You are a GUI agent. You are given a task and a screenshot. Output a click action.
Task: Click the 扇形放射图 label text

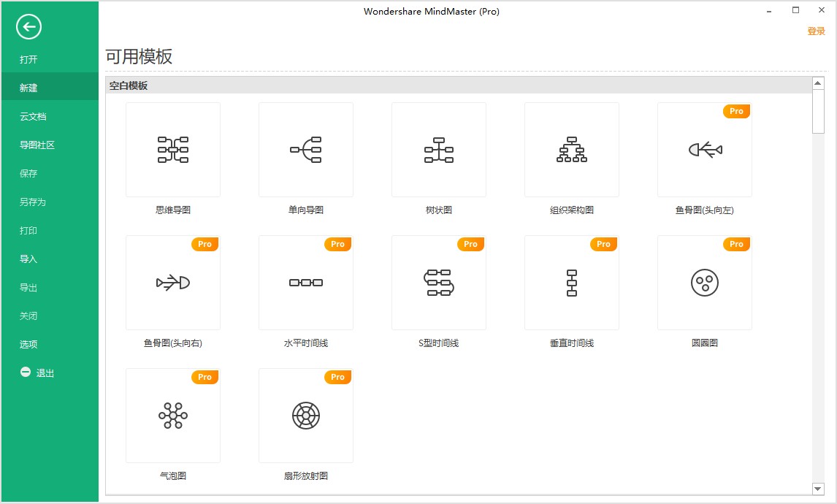[x=306, y=476]
